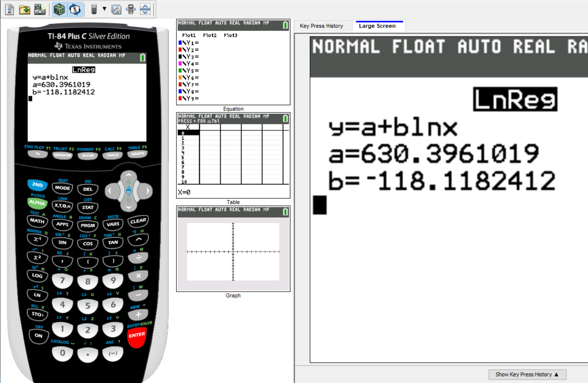Click the APPS key
The width and height of the screenshot is (588, 383).
(62, 224)
